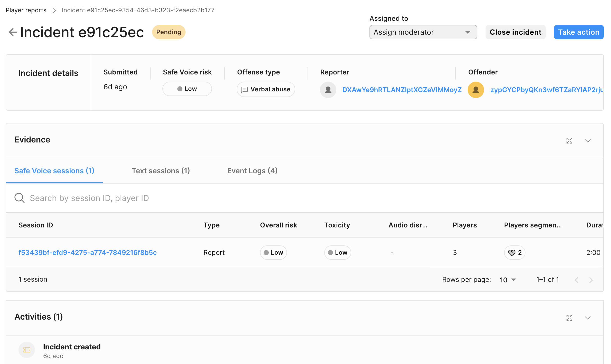611x364 pixels.
Task: Click the Close incident button
Action: [x=515, y=32]
